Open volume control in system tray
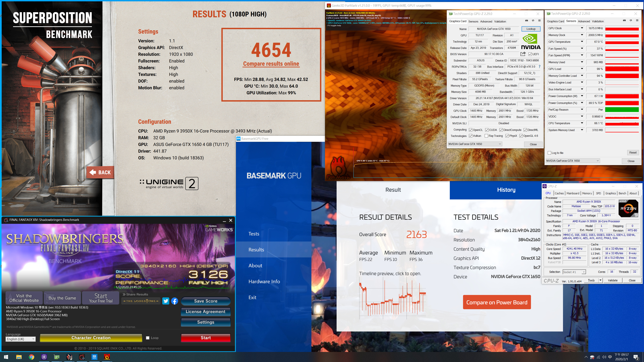This screenshot has height=362, width=644. 604,357
